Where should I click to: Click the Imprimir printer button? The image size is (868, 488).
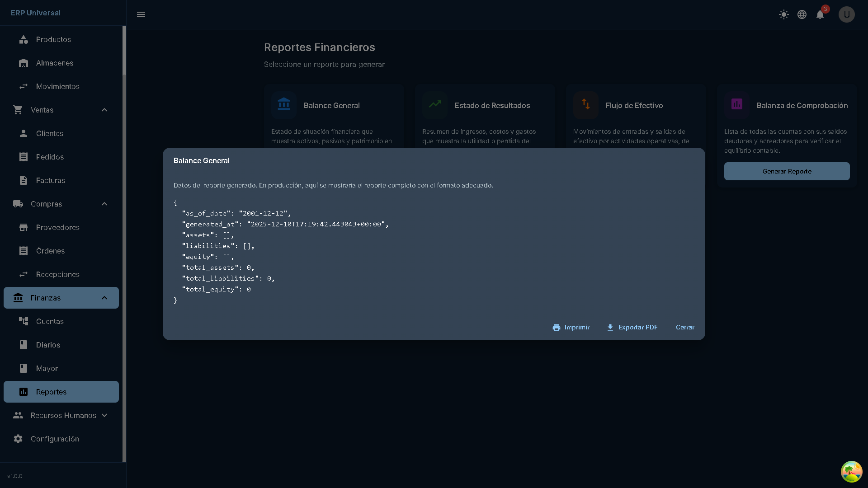571,327
